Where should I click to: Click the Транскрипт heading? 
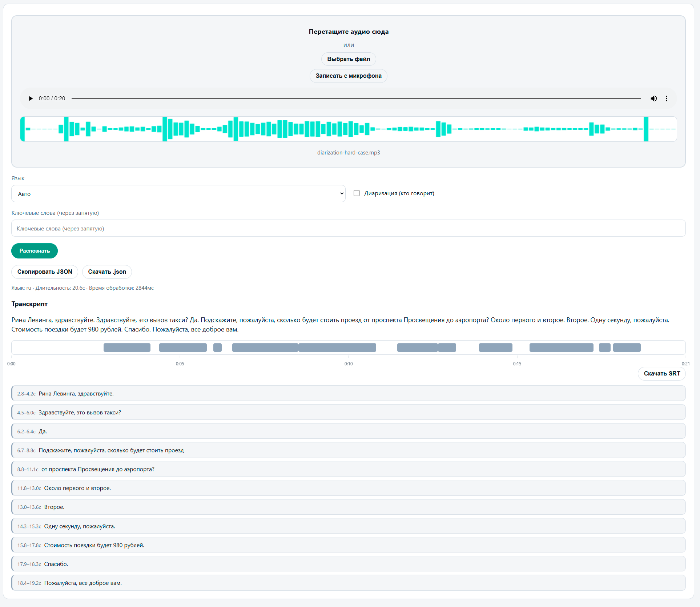click(x=29, y=304)
